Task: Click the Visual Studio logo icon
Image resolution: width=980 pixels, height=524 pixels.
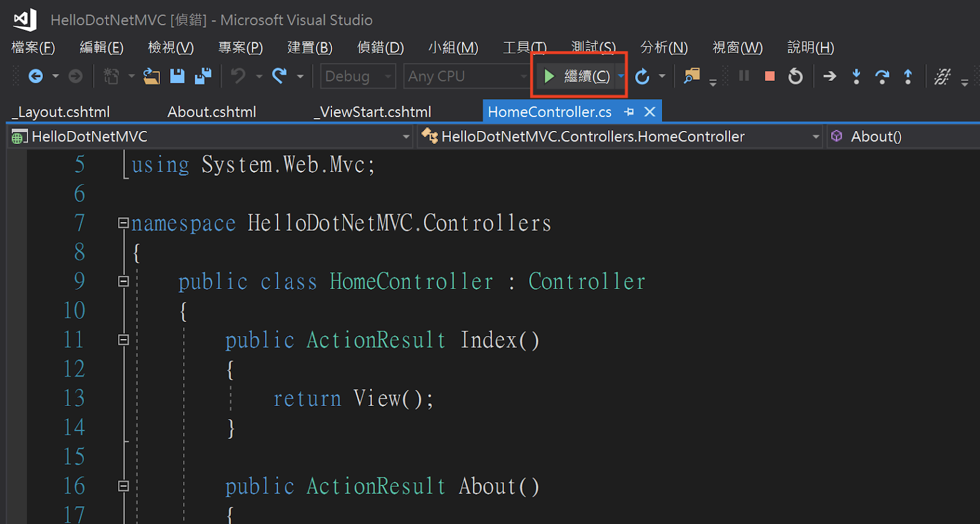Action: 24,20
